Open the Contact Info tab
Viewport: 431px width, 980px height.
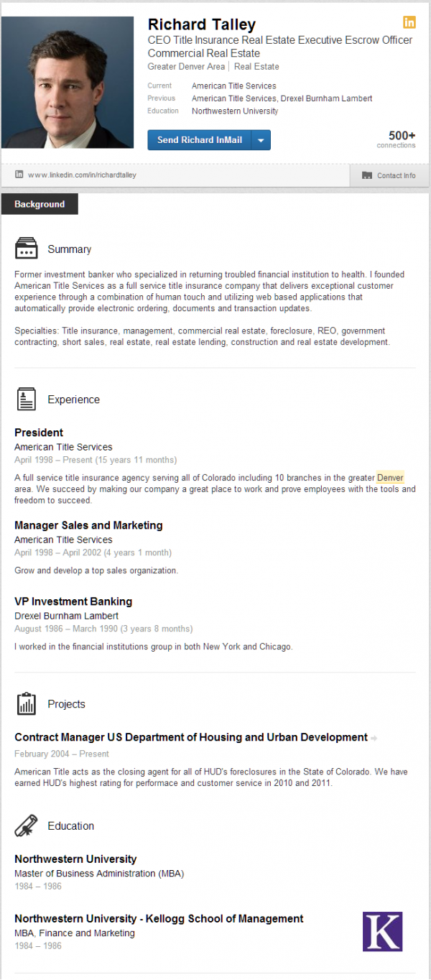point(389,175)
